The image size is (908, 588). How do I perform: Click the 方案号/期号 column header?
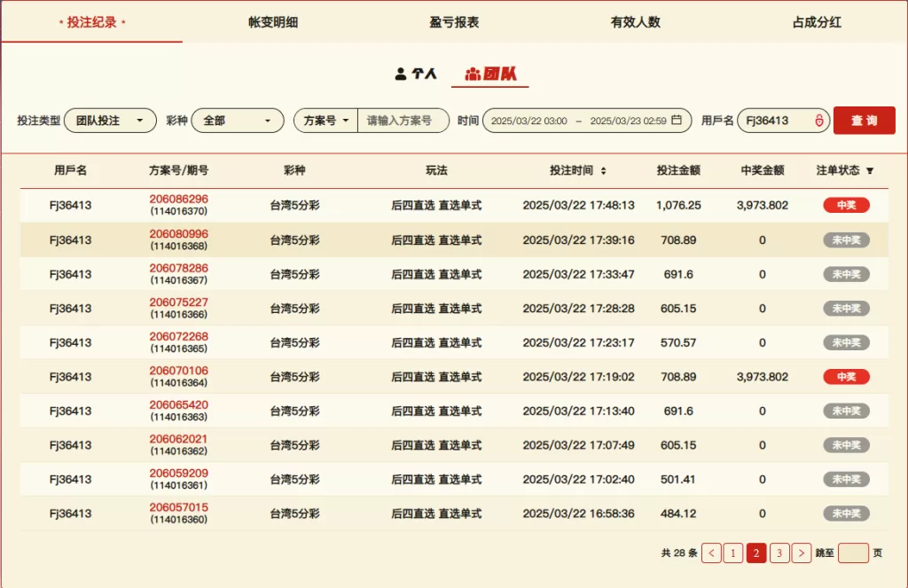click(178, 170)
